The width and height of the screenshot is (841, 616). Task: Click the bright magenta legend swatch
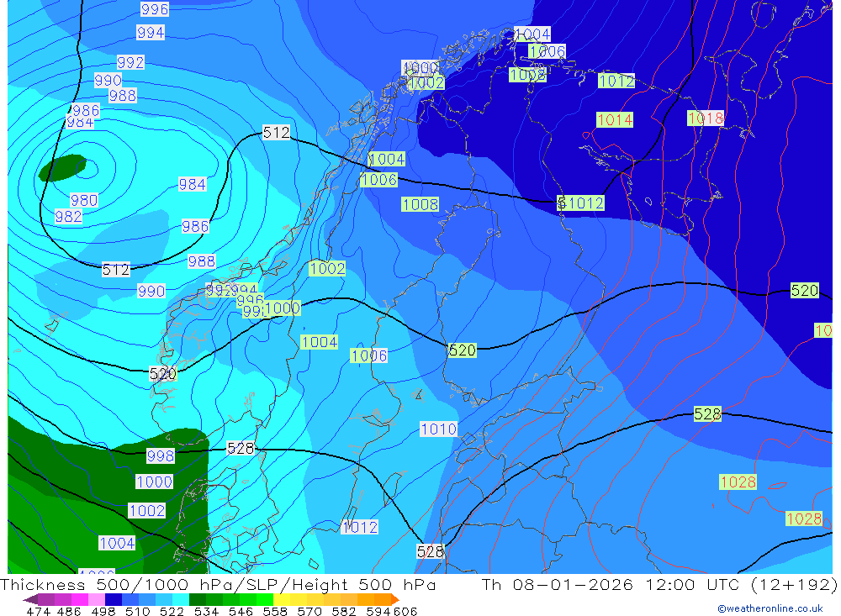(80, 599)
